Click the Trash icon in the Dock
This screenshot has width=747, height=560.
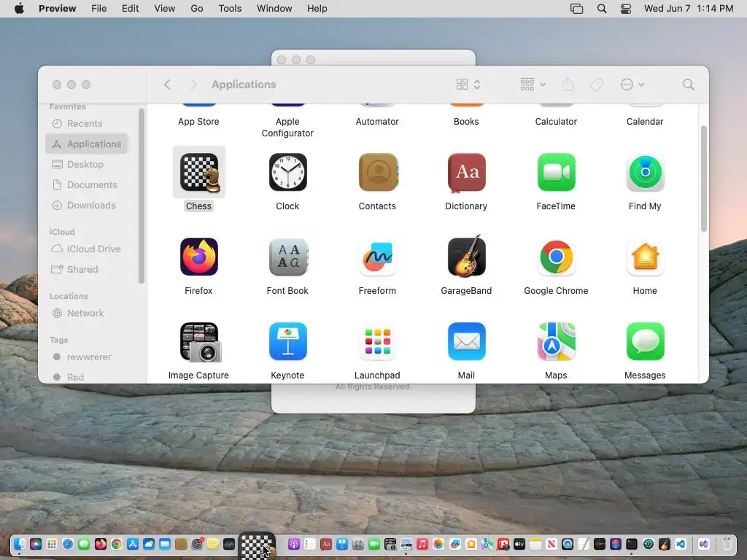tap(727, 544)
